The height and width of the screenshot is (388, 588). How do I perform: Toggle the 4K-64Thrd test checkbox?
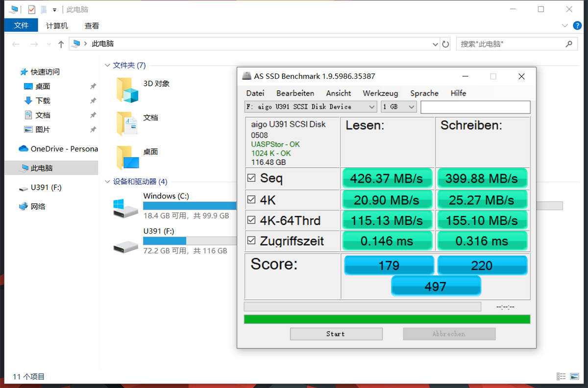coord(251,220)
